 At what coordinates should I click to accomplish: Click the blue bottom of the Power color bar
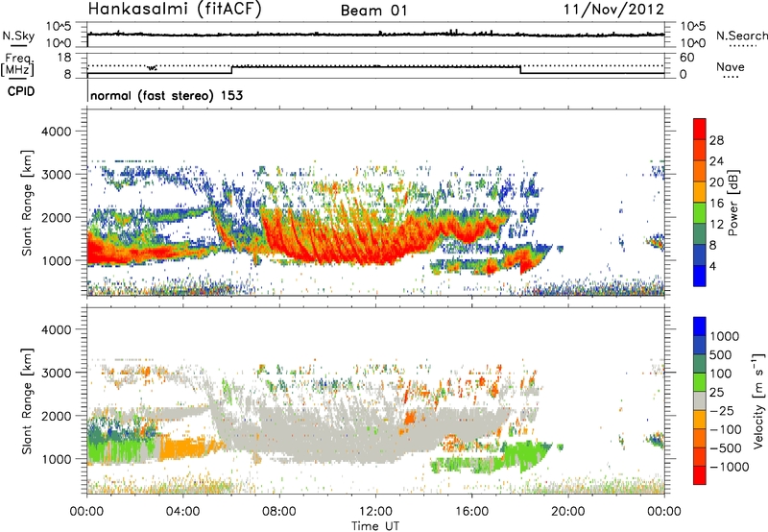tap(700, 277)
